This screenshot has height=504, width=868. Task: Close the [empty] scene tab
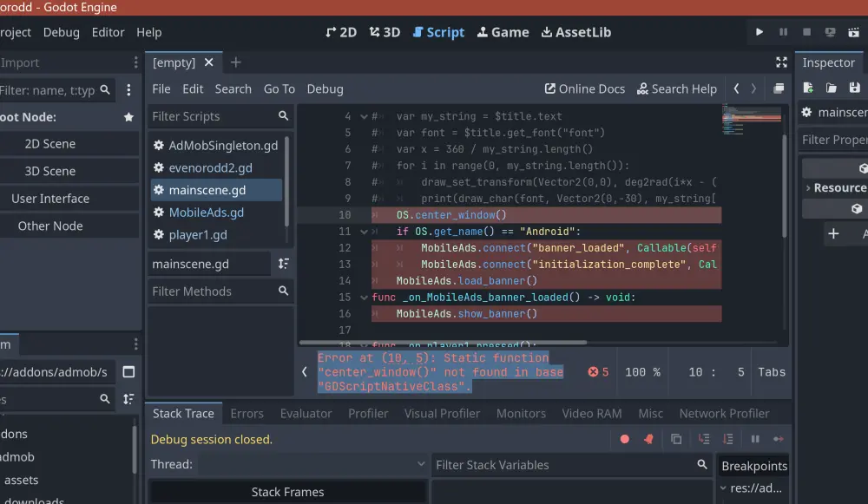click(208, 62)
